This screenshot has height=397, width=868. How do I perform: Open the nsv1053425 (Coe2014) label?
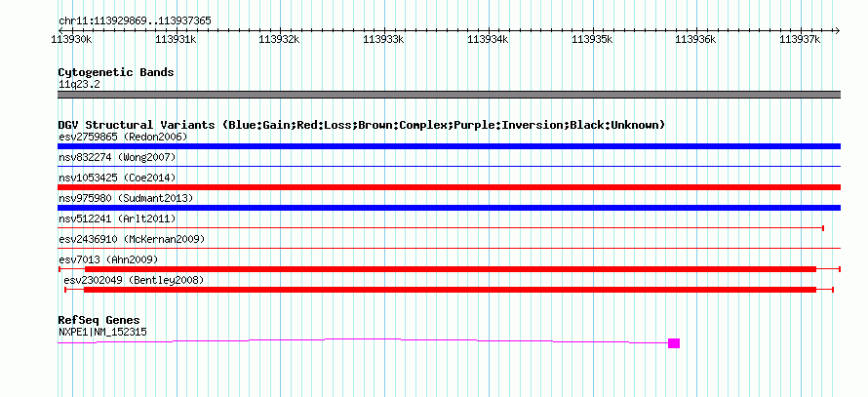pos(117,178)
